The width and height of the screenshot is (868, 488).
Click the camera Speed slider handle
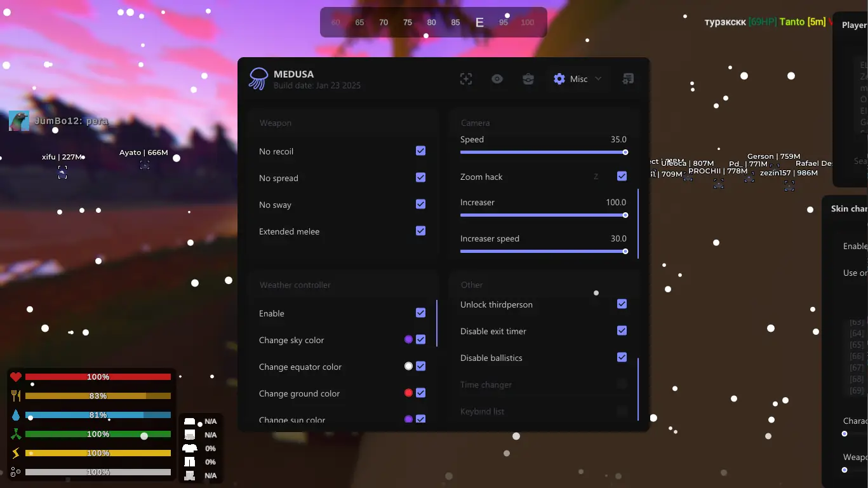pos(625,152)
